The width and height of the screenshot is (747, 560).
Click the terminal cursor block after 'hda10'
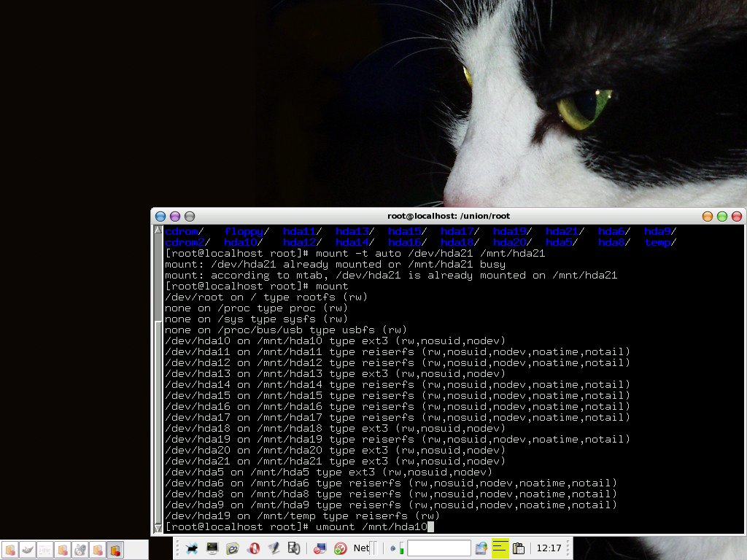pos(430,527)
